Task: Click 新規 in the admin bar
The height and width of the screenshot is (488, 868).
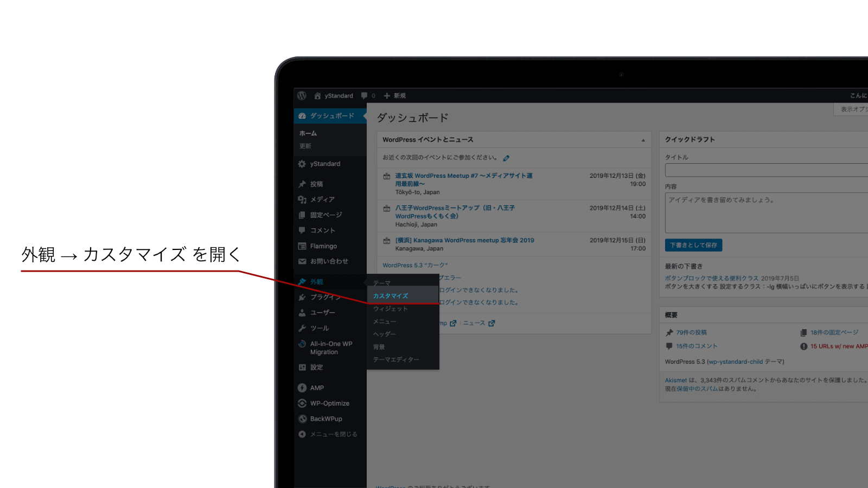Action: 400,95
